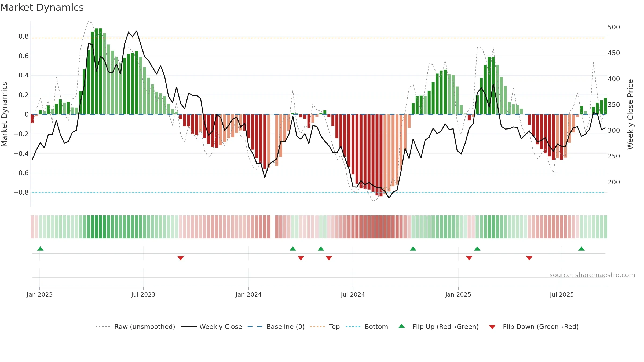Click the 500 right axis tick label
Screen dimensions: 644x362
(x=614, y=27)
